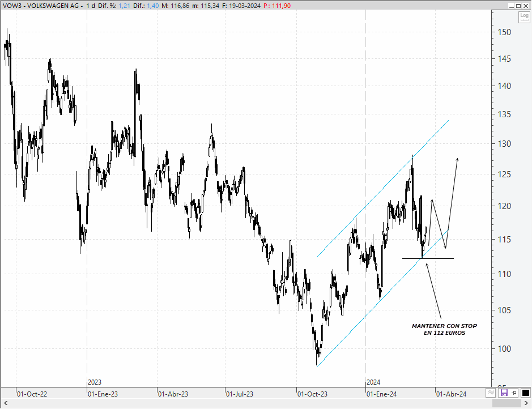Screen dimensions: 532x409
Task: Click the 01-Abr-24 date axis label
Action: [451, 394]
